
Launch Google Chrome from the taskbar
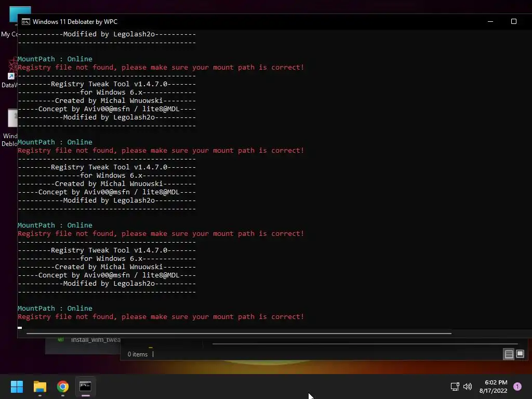click(x=63, y=387)
